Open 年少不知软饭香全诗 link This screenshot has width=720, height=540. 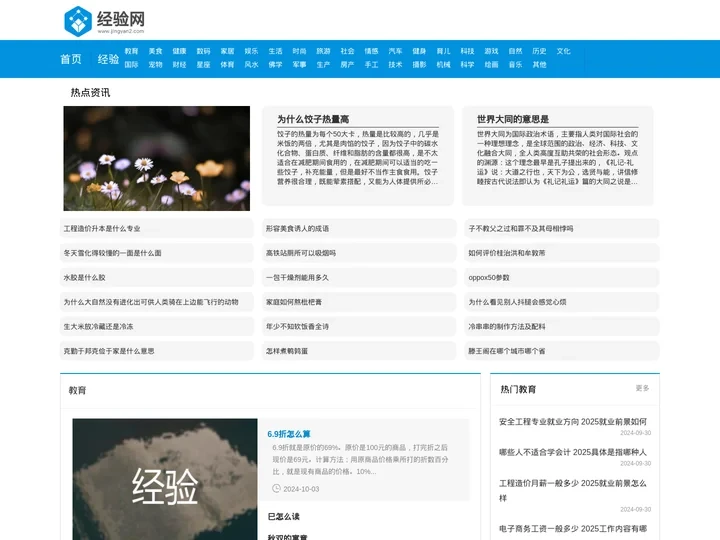coord(298,327)
